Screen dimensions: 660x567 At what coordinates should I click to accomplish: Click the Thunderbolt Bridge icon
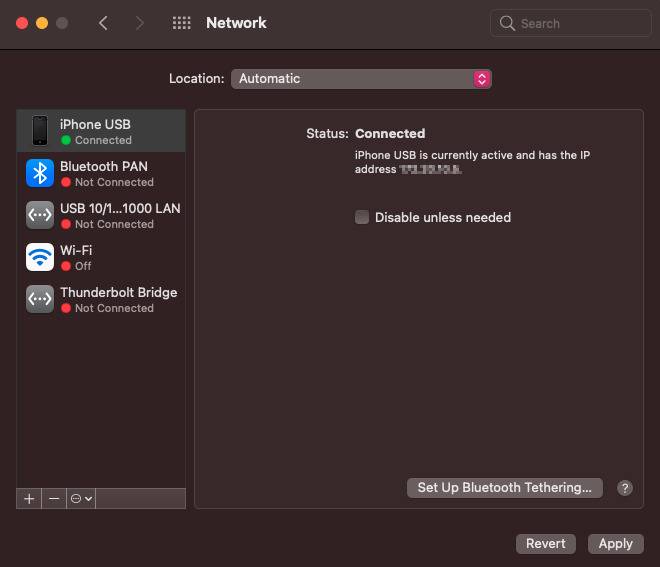(40, 299)
